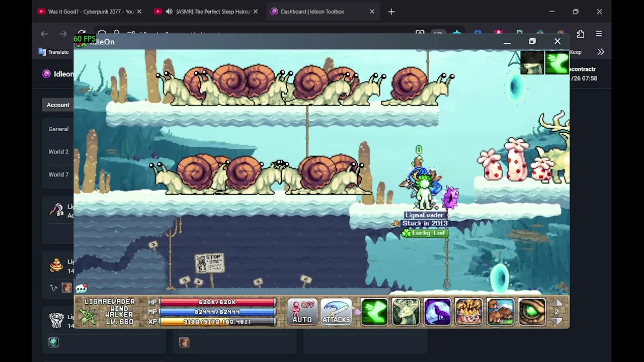644x362 pixels.
Task: Click the green buff icon near the portrait
Action: tap(557, 63)
